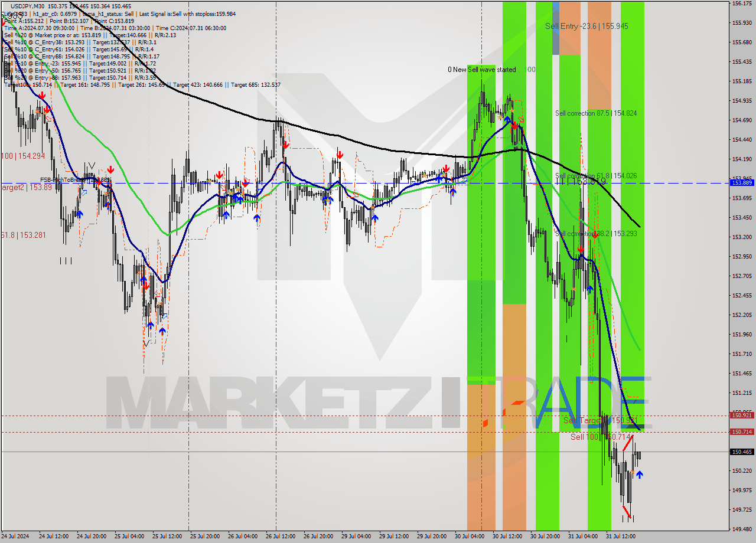756x543 pixels.
Task: Click the 153.200 price axis label
Action: 742,237
